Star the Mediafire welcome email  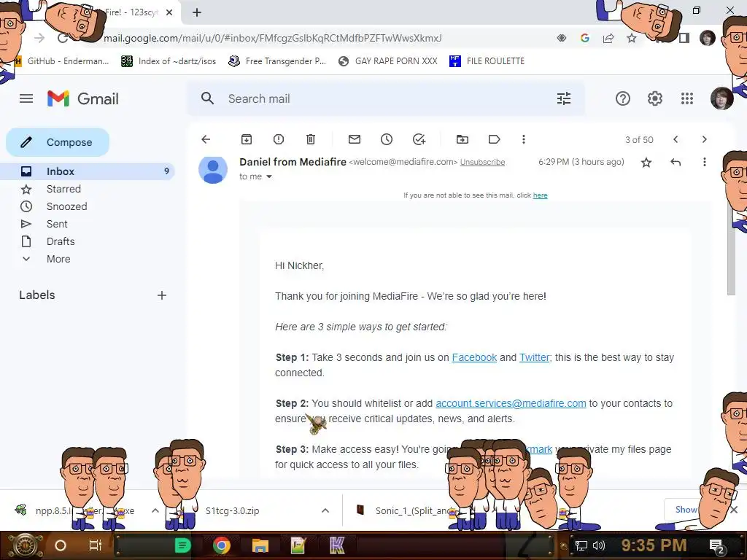tap(646, 163)
